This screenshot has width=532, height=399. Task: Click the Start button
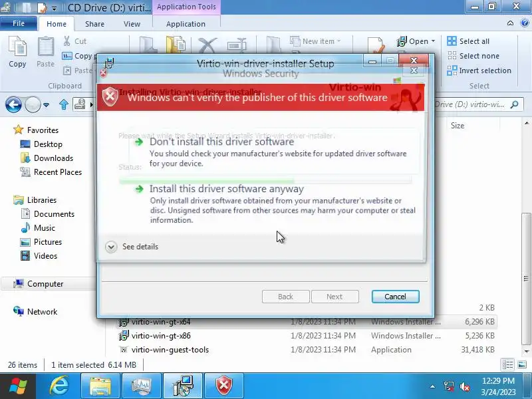point(19,386)
